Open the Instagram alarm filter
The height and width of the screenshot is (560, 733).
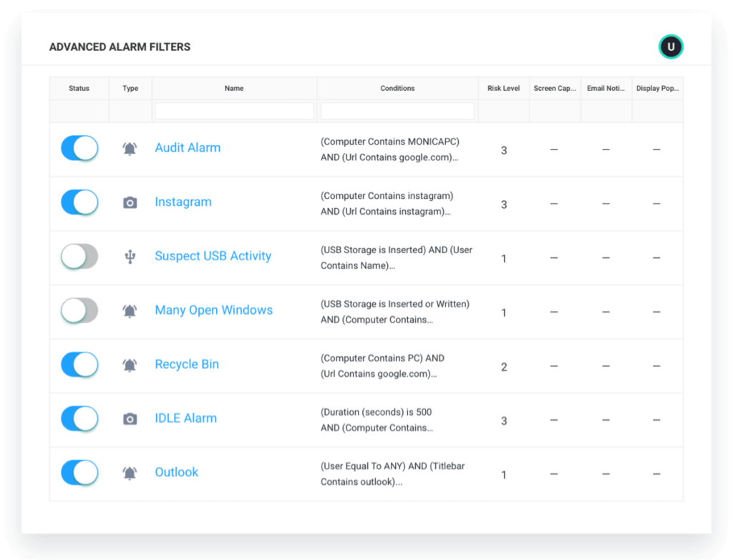coord(183,202)
